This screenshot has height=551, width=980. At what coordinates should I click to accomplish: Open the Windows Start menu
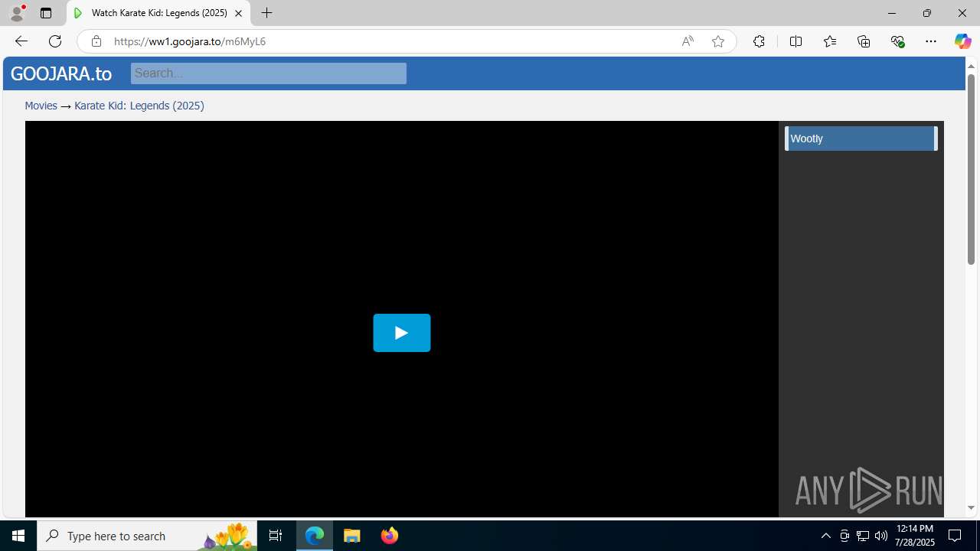(x=18, y=536)
